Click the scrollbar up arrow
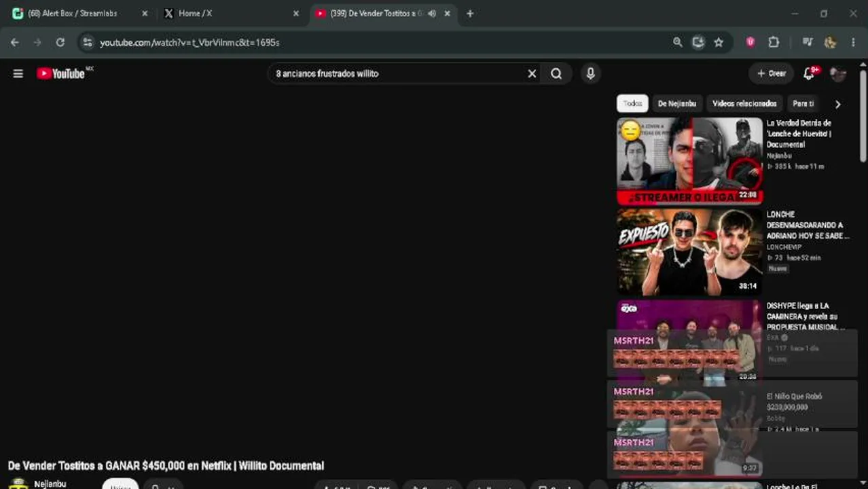 pyautogui.click(x=863, y=63)
